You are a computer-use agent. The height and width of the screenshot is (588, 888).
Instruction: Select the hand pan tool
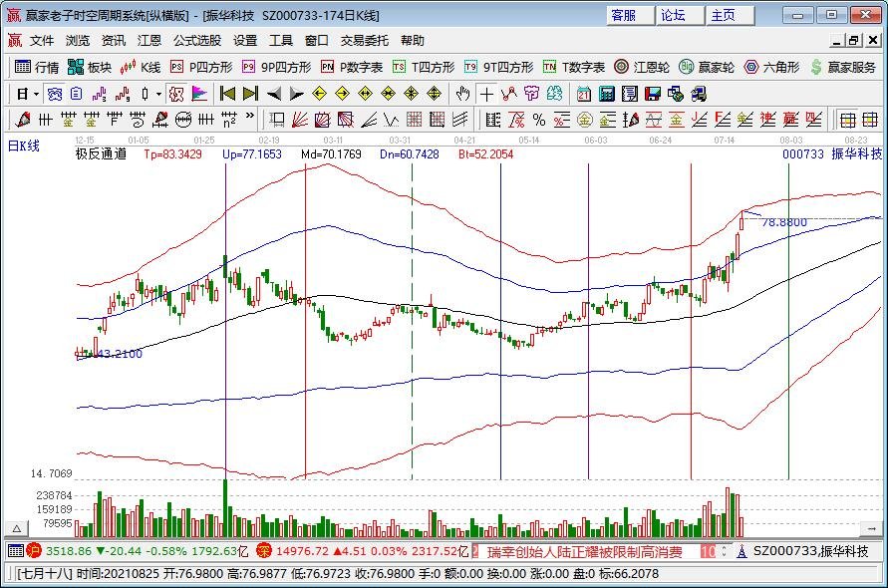pos(462,94)
